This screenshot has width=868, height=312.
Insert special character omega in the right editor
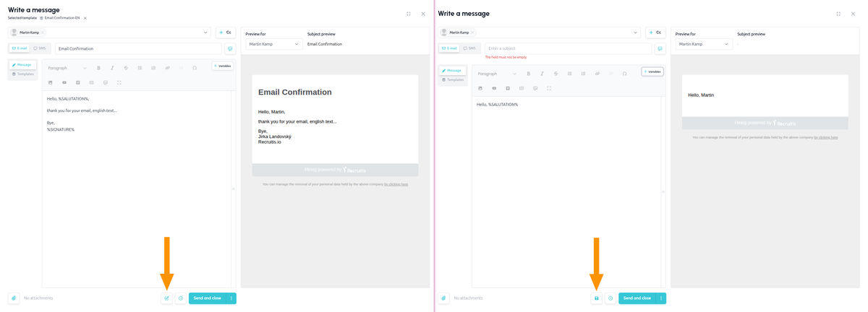(x=624, y=74)
